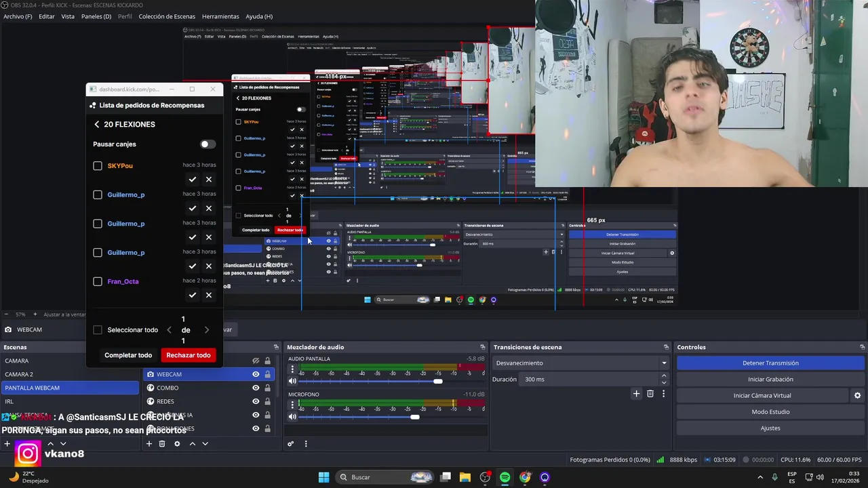Open the Colección de Escenas menu
The width and height of the screenshot is (868, 488).
167,16
